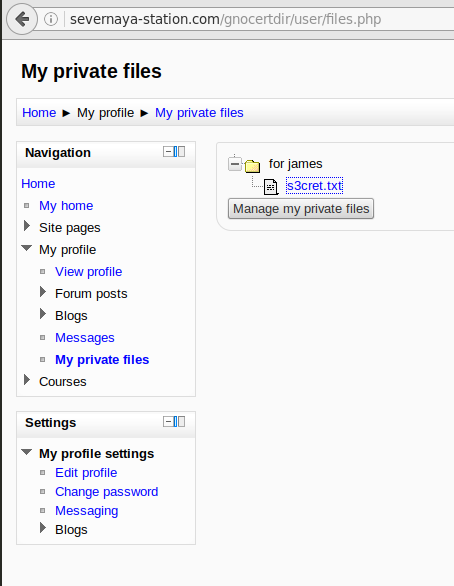Click My profile label in Navigation tree

[x=68, y=250]
